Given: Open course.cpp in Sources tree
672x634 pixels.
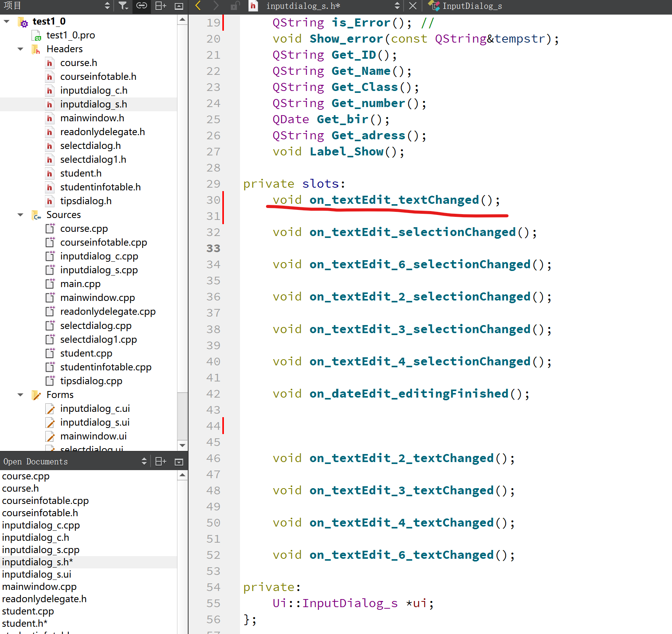Looking at the screenshot, I should click(84, 229).
